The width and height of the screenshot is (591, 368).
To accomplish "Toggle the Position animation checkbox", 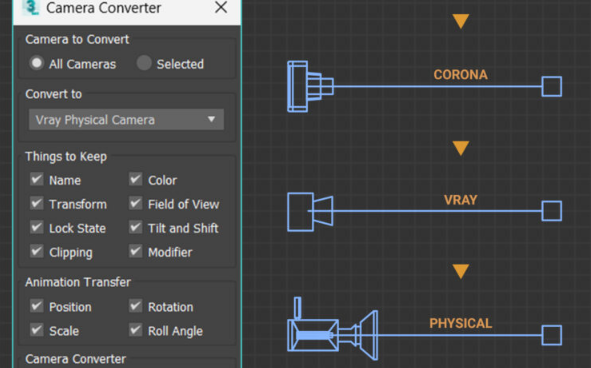I will click(37, 306).
